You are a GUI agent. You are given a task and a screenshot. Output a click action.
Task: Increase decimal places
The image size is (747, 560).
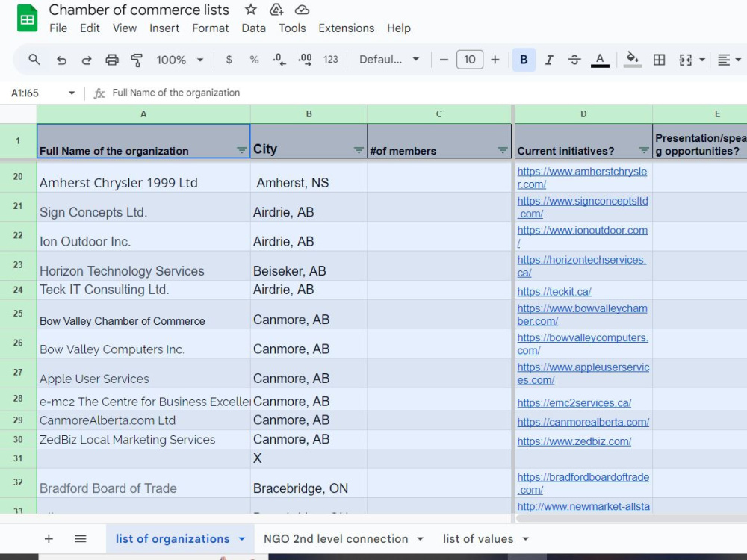(305, 60)
